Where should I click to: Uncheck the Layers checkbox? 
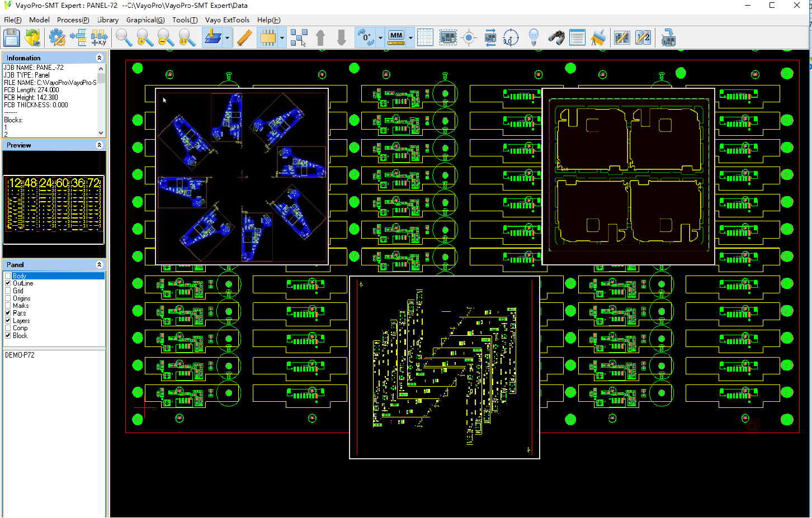pyautogui.click(x=8, y=321)
